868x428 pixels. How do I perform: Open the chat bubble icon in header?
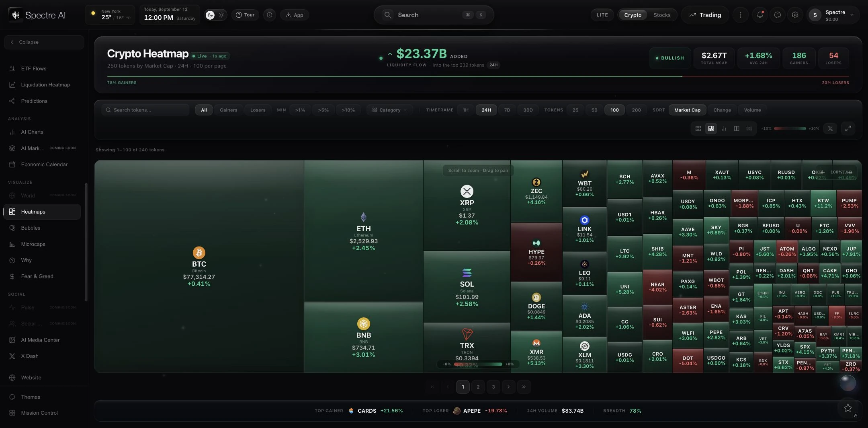(778, 15)
